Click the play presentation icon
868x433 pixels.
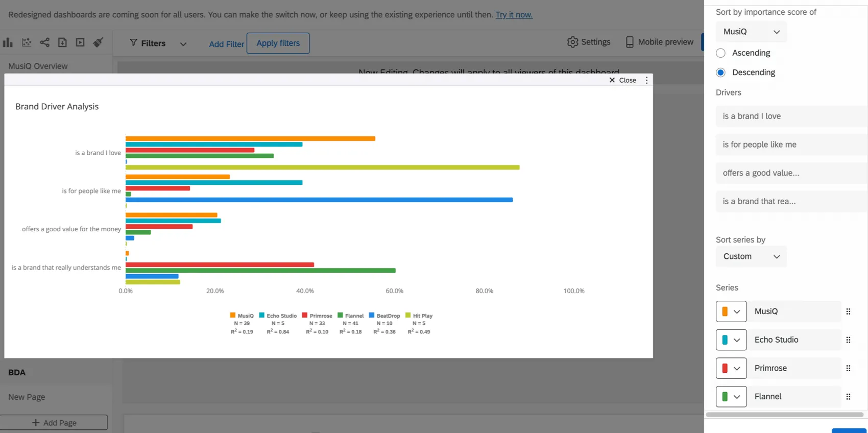tap(80, 43)
